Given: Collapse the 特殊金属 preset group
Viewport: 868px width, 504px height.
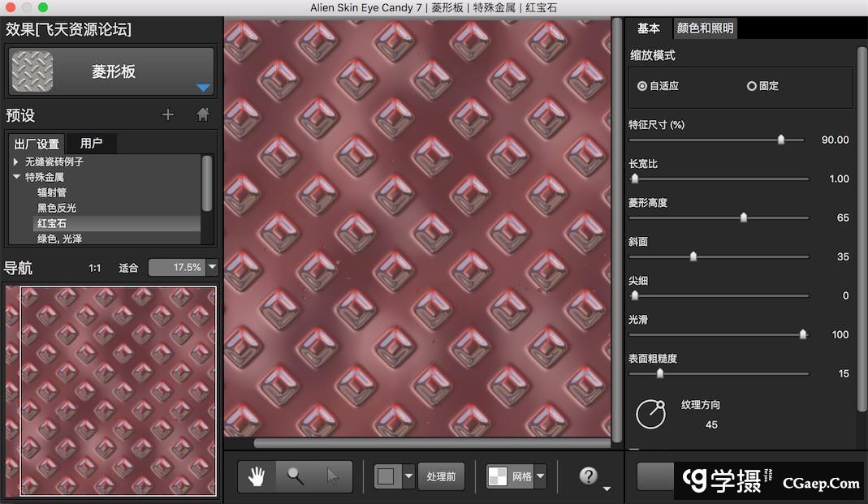Looking at the screenshot, I should coord(16,177).
